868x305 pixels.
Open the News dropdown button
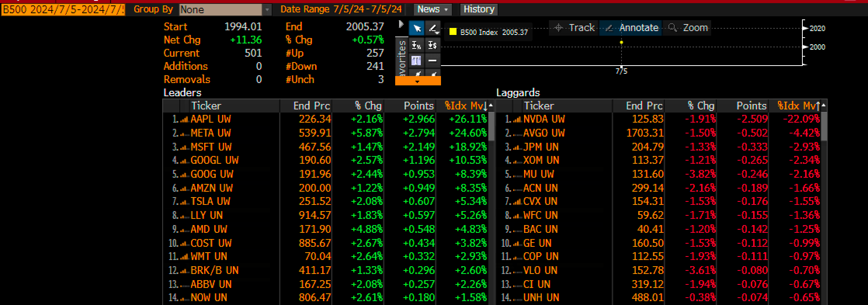click(432, 9)
